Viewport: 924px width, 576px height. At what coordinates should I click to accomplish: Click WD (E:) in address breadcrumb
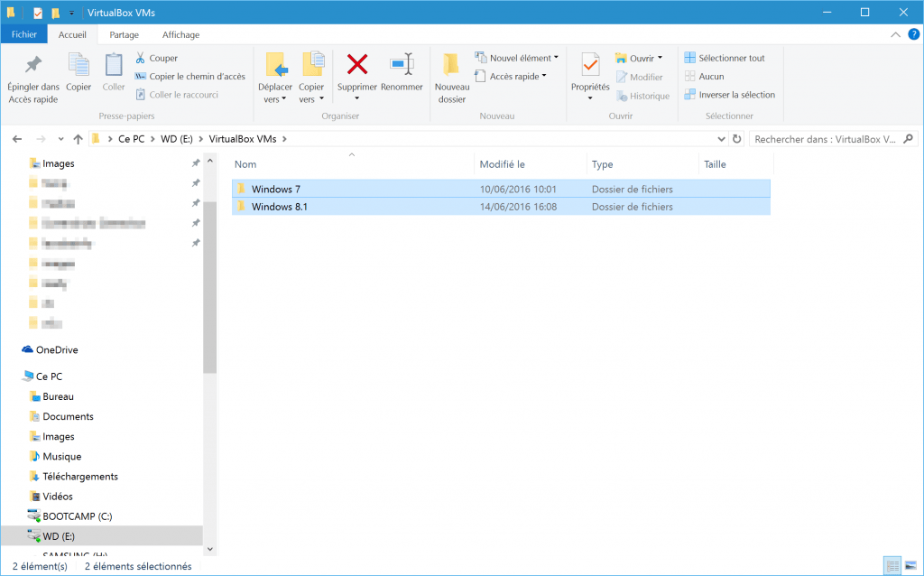[x=177, y=139]
